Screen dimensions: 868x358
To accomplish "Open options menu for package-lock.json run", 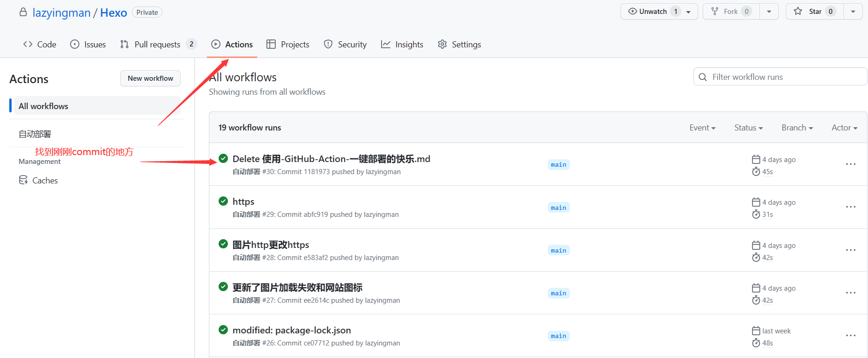I will [x=851, y=336].
